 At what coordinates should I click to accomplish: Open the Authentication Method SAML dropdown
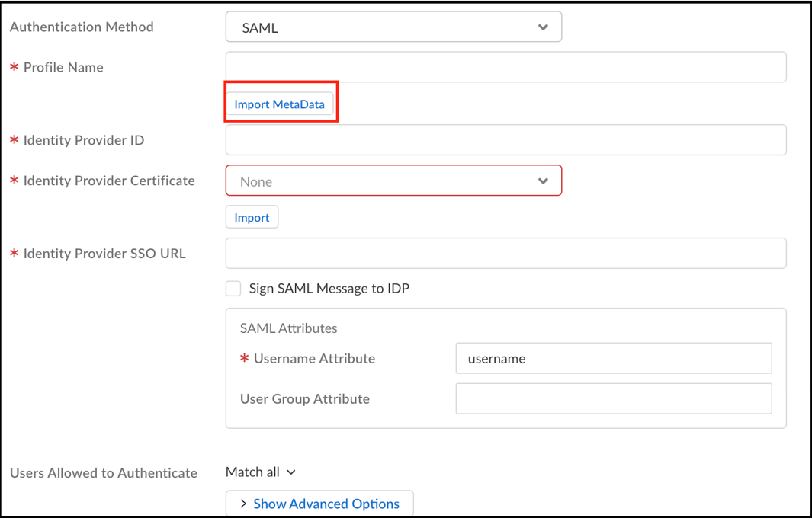tap(393, 27)
